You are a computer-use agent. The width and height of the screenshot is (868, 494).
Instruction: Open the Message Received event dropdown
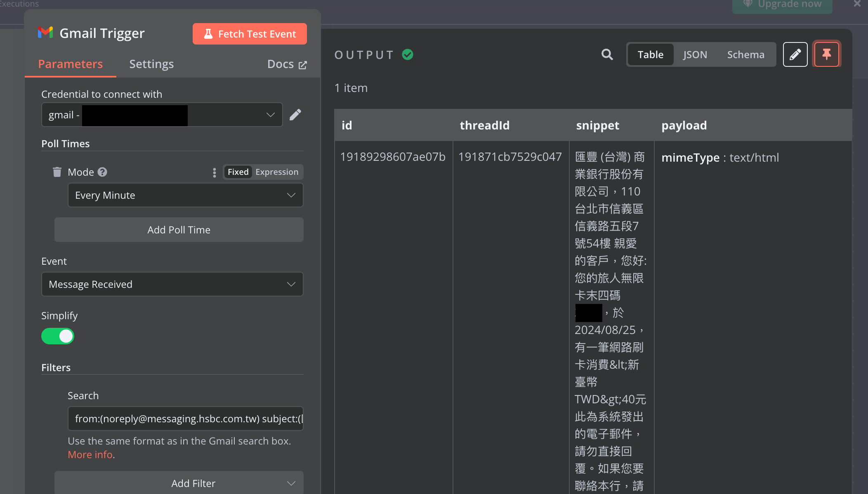click(x=172, y=284)
